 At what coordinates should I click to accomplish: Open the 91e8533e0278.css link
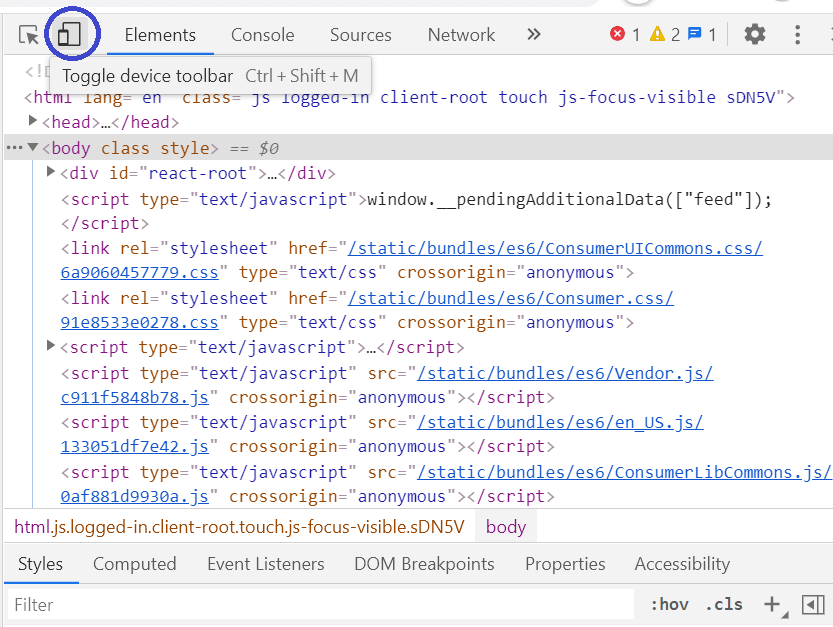[140, 323]
